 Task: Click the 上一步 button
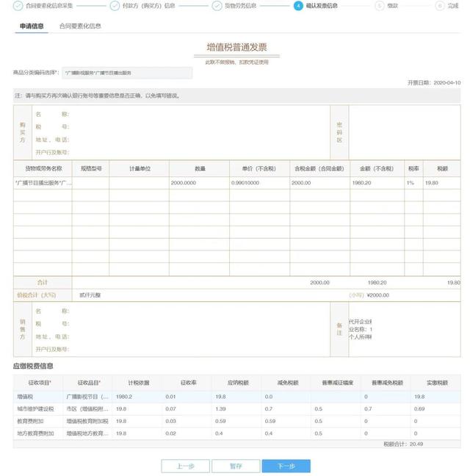pos(185,466)
